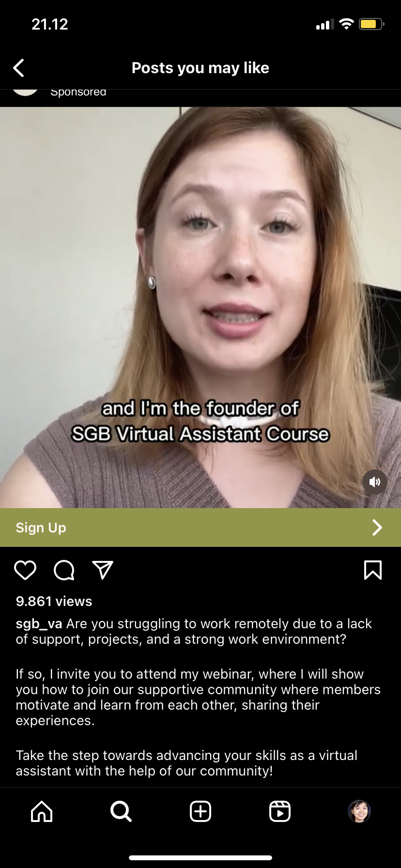Open the Search tab with magnifier icon
The image size is (401, 868).
point(121,811)
